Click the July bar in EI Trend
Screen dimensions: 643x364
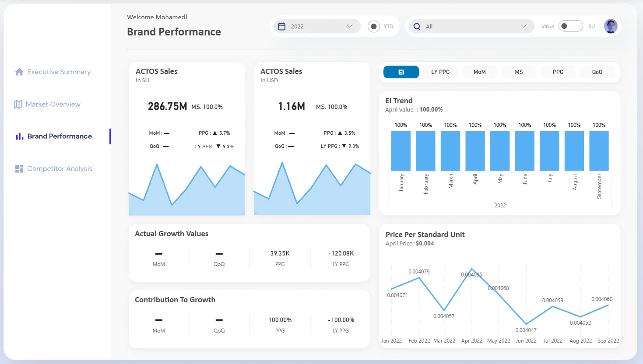point(550,151)
